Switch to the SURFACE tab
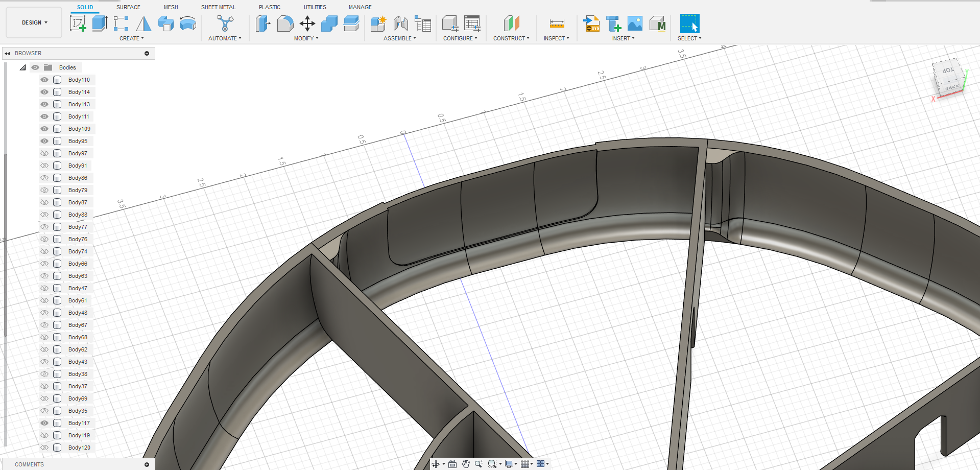The image size is (980, 470). click(128, 7)
